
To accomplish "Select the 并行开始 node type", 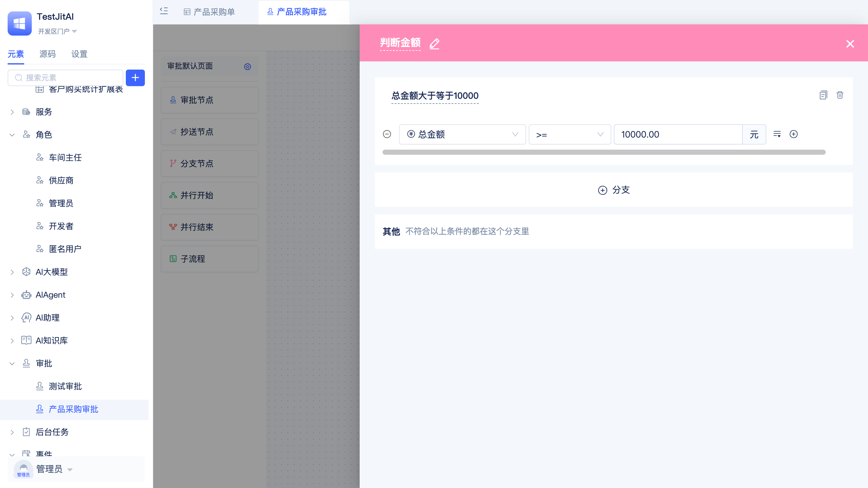I will [210, 195].
